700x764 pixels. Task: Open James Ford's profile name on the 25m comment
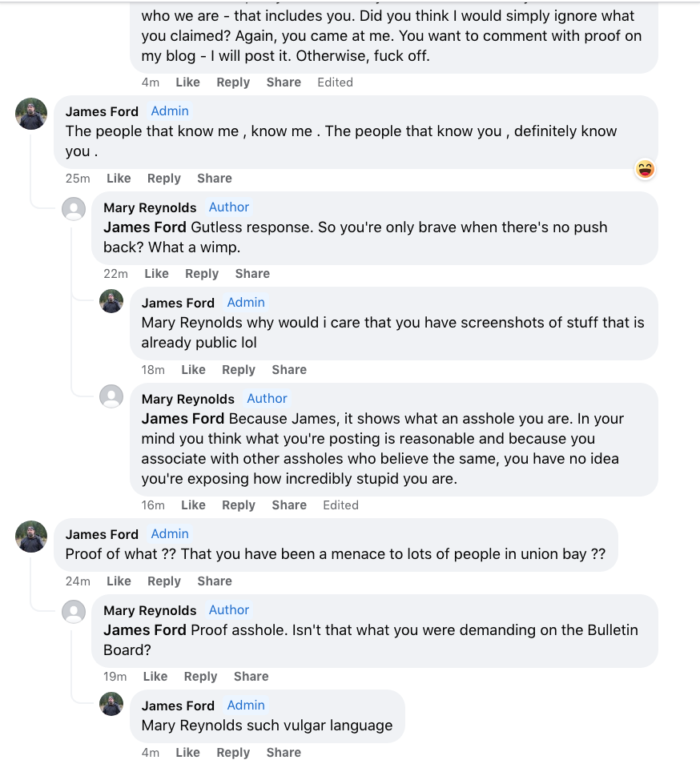pyautogui.click(x=102, y=111)
